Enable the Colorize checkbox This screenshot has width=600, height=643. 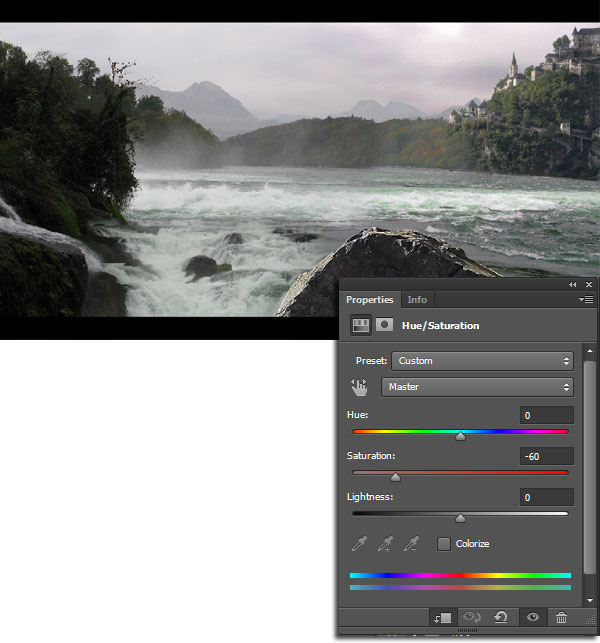[x=444, y=544]
